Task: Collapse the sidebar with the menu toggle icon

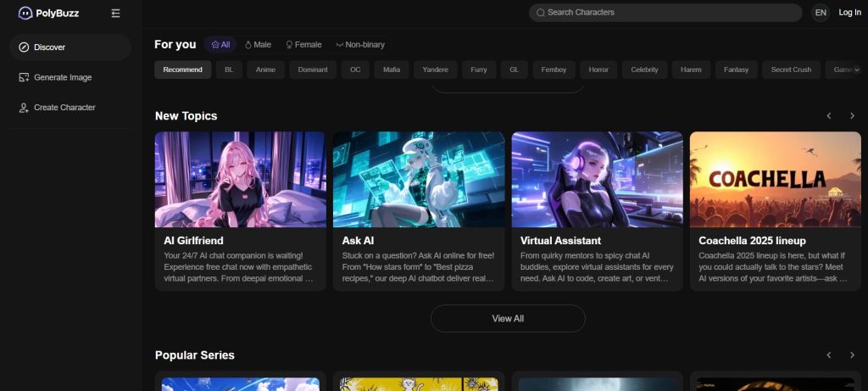Action: point(115,14)
